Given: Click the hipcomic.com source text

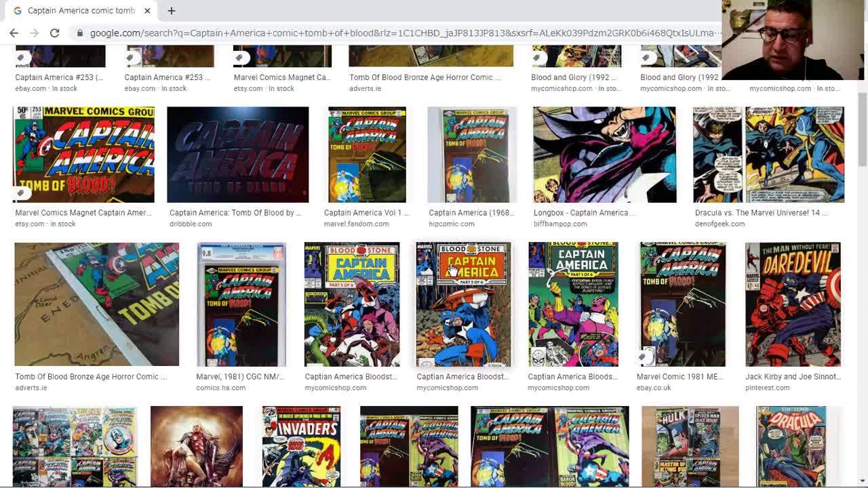Looking at the screenshot, I should [452, 224].
